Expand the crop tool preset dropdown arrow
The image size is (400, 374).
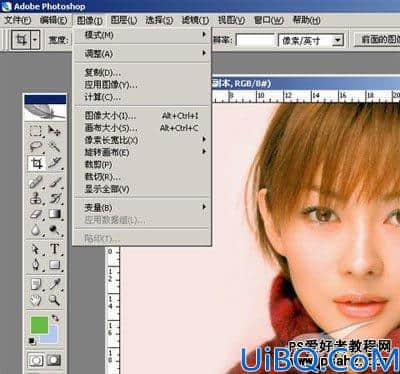click(x=35, y=40)
